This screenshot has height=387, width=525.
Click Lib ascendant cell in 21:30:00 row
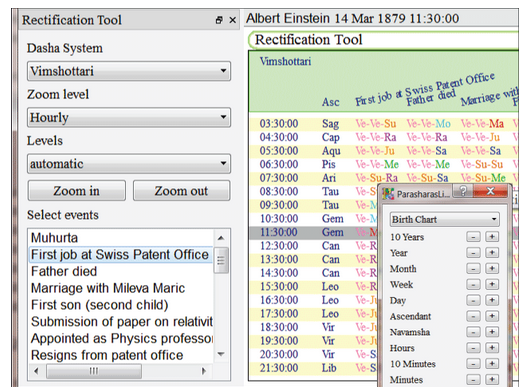(x=329, y=368)
